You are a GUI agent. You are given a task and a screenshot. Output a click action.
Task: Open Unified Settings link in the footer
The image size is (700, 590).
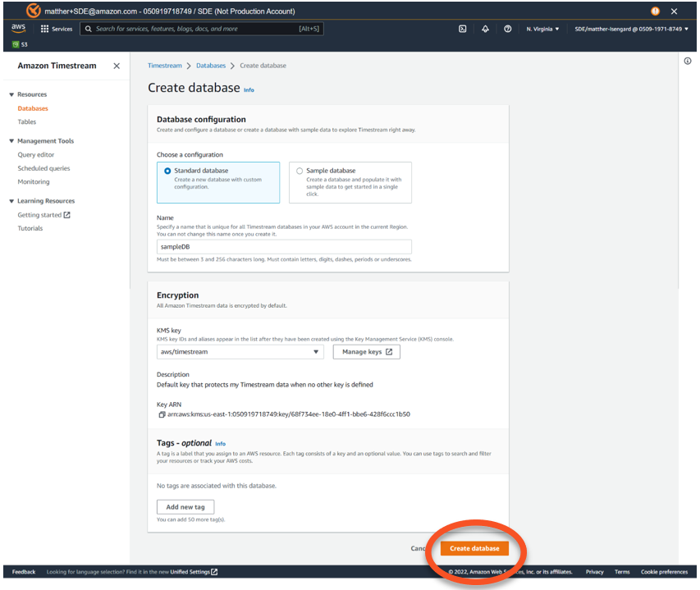click(x=194, y=572)
